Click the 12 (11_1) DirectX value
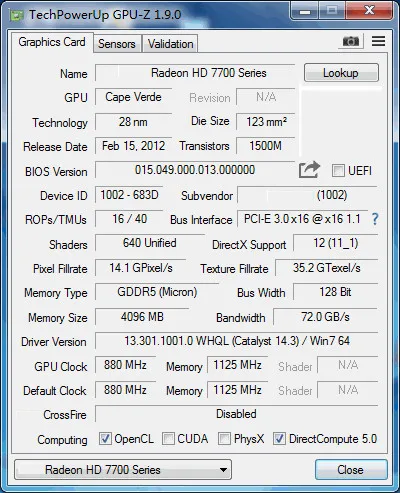400x493 pixels. point(336,243)
